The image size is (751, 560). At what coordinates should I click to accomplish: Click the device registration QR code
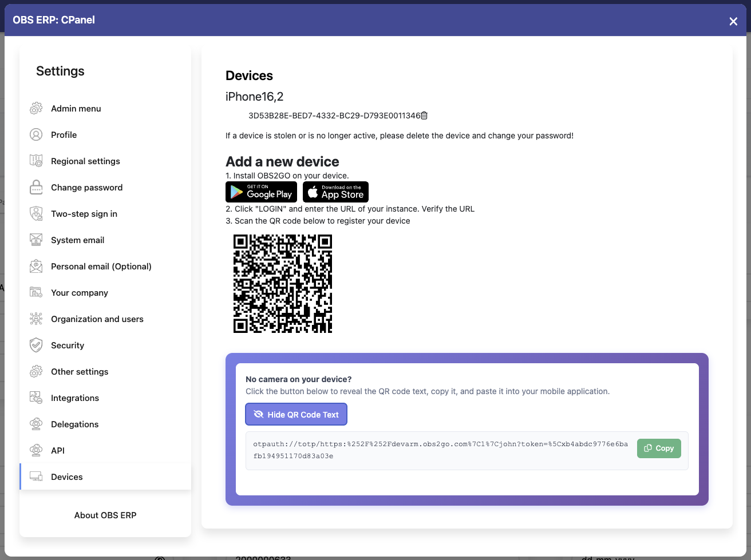point(283,284)
